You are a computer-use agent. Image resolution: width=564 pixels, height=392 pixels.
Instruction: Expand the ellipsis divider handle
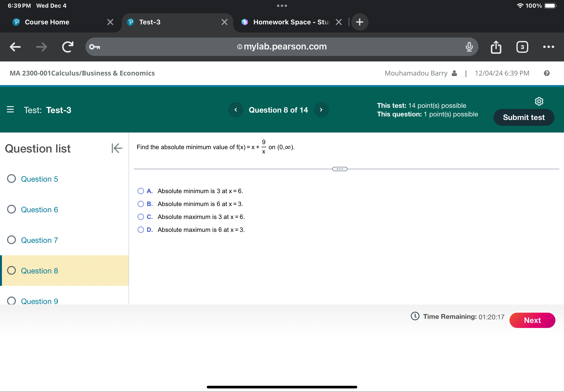(x=340, y=169)
